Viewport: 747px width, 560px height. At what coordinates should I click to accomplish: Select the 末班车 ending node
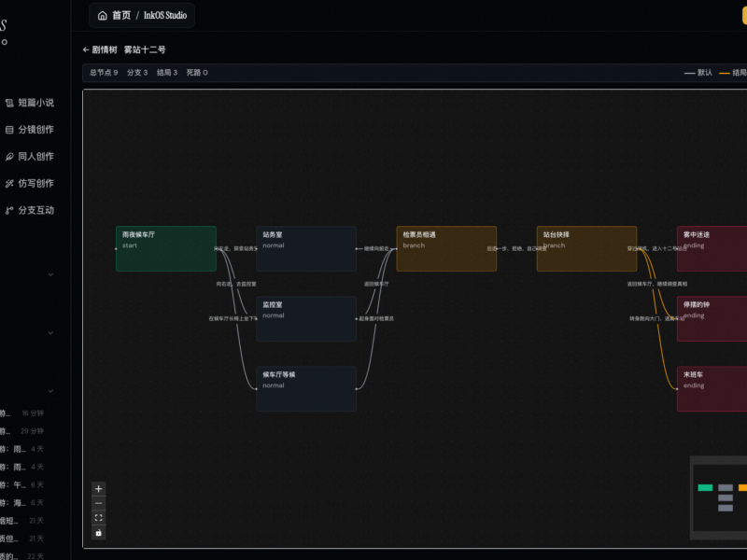[712, 388]
